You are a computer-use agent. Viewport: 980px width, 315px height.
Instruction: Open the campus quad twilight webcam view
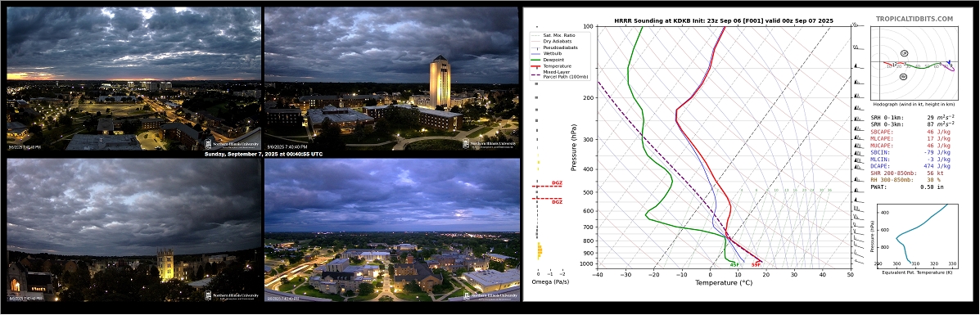tap(392, 229)
